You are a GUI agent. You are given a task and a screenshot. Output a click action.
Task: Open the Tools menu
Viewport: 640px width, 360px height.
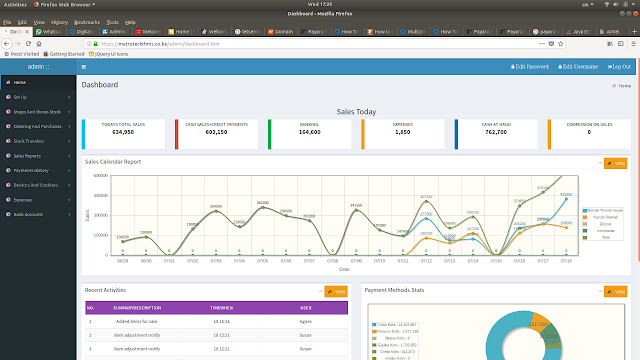[x=112, y=22]
